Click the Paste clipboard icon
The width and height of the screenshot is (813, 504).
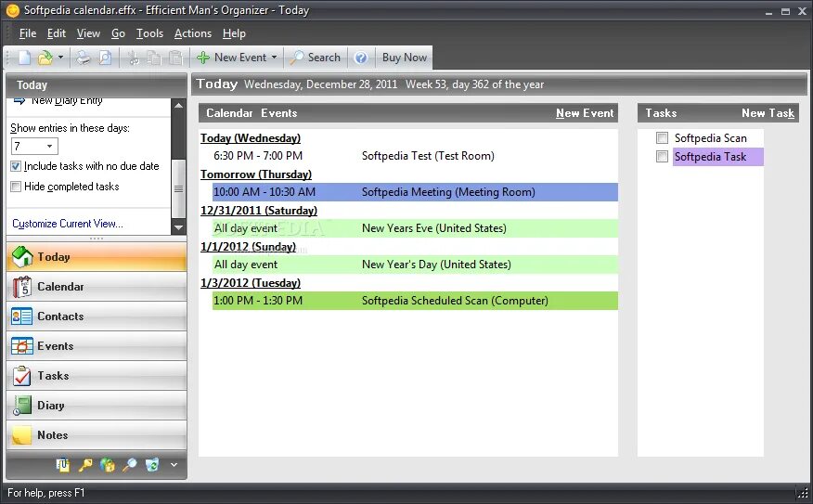tap(176, 58)
